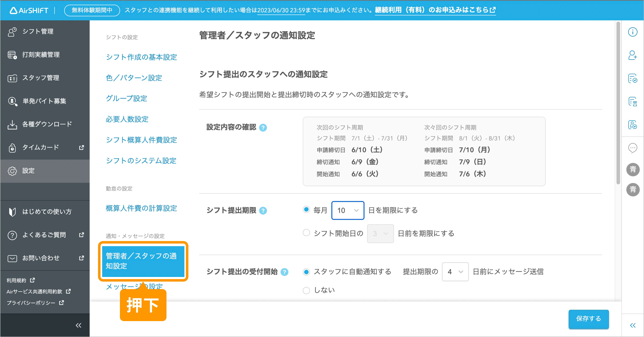Collapse the left sidebar with double chevron
The image size is (644, 337).
click(x=79, y=325)
